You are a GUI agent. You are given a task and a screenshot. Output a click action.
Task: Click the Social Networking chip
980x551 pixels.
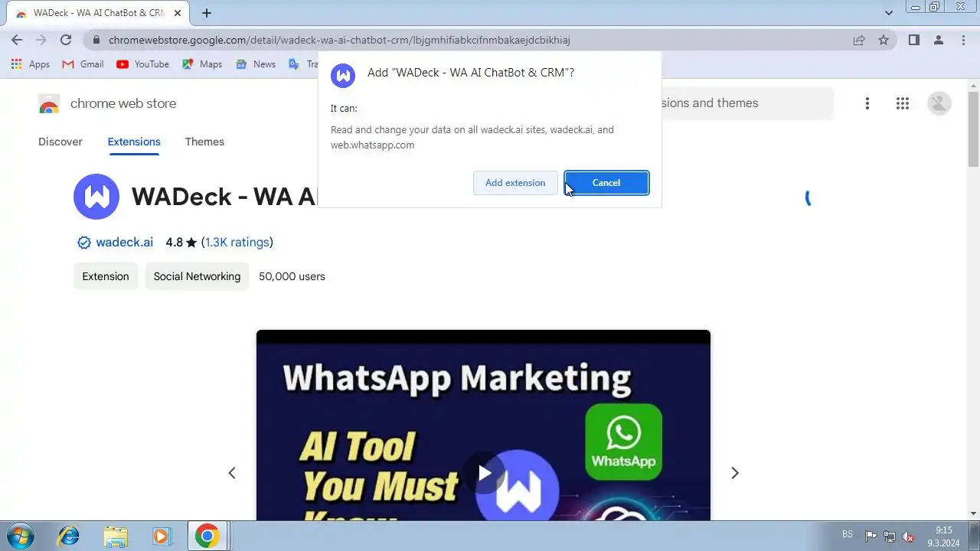197,276
